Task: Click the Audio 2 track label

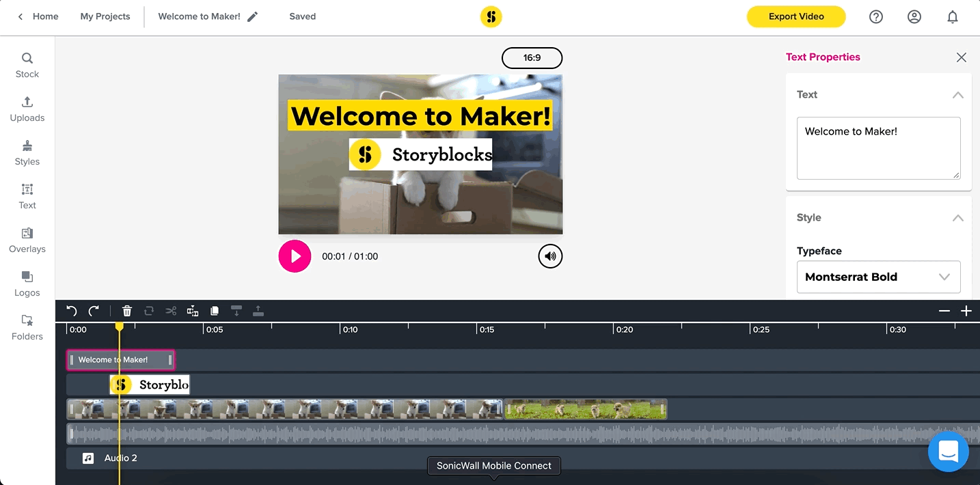Action: (121, 458)
